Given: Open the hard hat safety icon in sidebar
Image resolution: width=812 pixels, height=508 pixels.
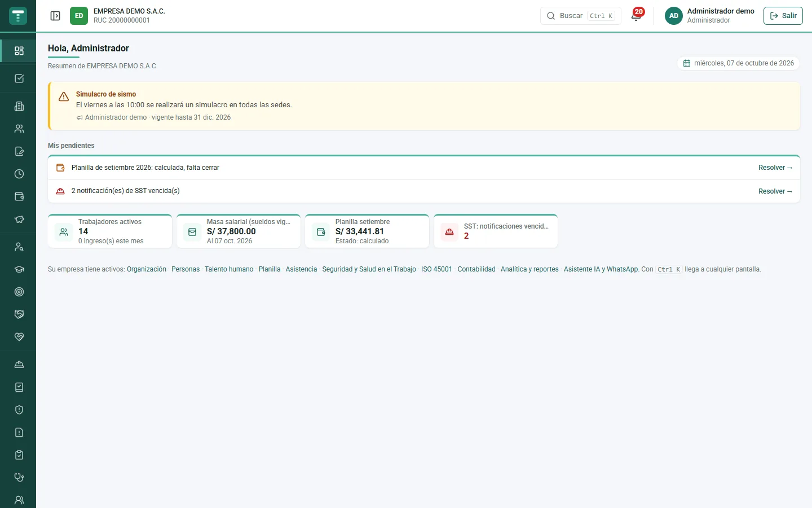Looking at the screenshot, I should (19, 365).
